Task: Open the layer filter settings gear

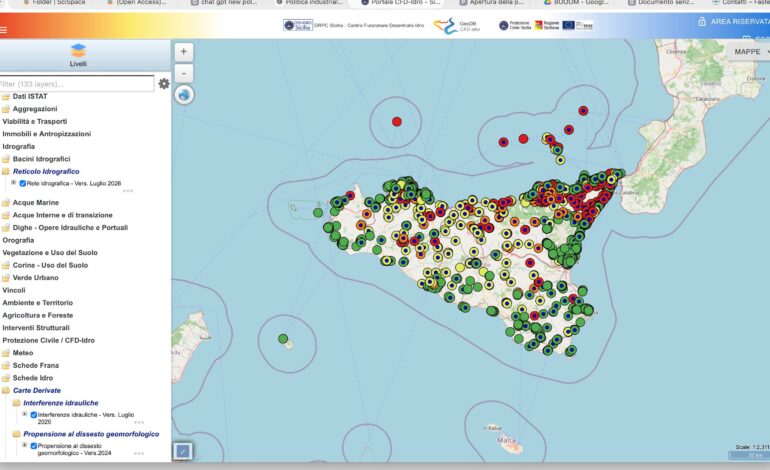Action: click(x=164, y=83)
